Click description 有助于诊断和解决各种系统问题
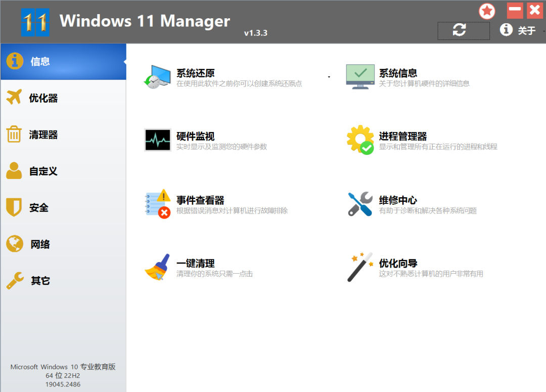This screenshot has width=546, height=392. point(428,211)
